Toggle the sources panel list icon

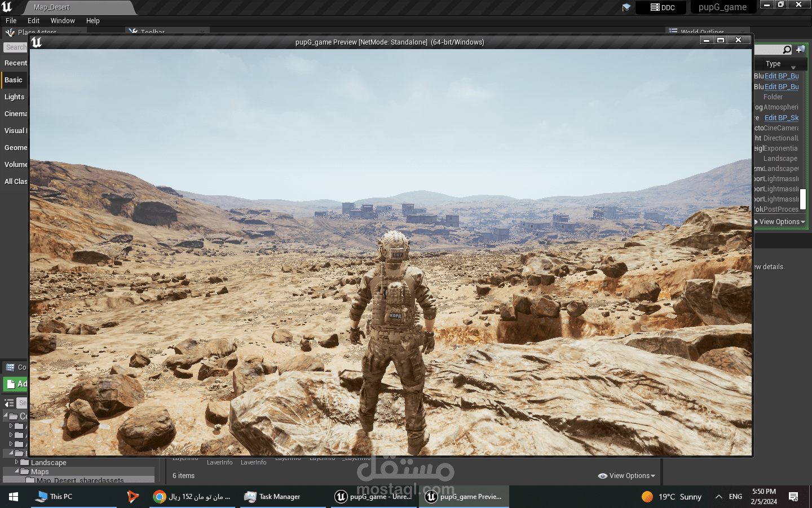(9, 403)
